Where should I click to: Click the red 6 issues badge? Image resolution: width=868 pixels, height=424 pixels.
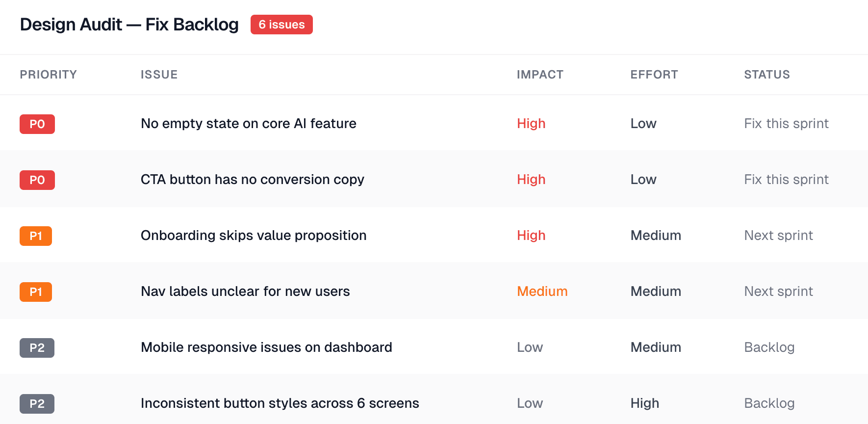point(281,25)
